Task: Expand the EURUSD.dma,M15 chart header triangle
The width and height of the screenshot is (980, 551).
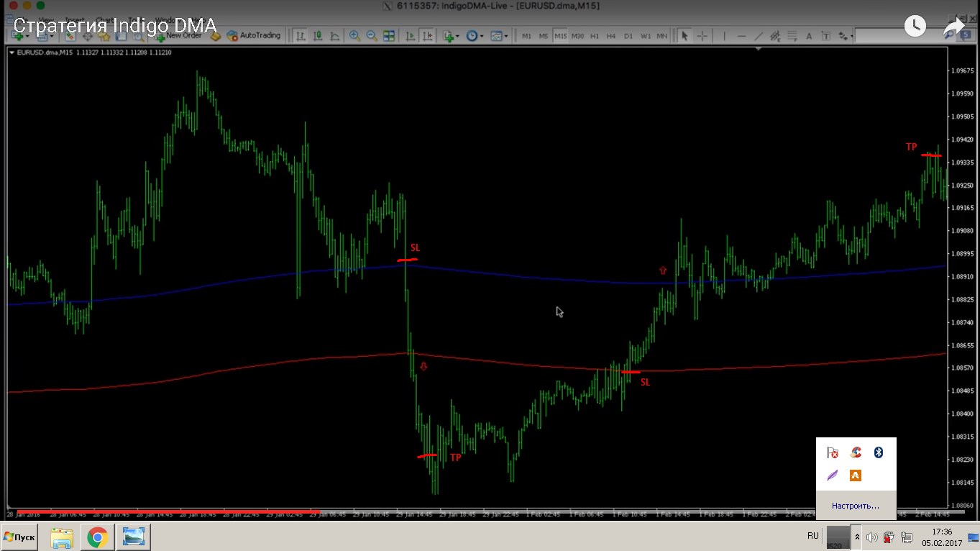Action: point(12,53)
